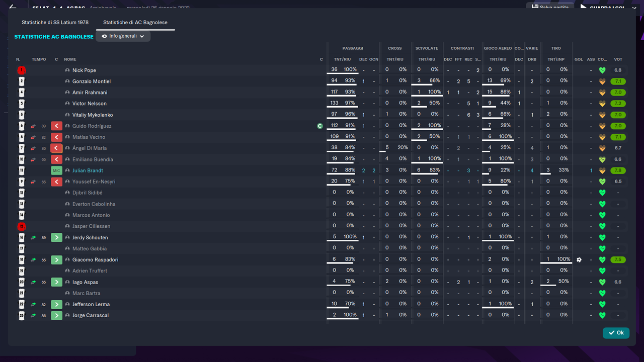644x362 pixels.
Task: Sort by the NOME column header
Action: pos(70,59)
